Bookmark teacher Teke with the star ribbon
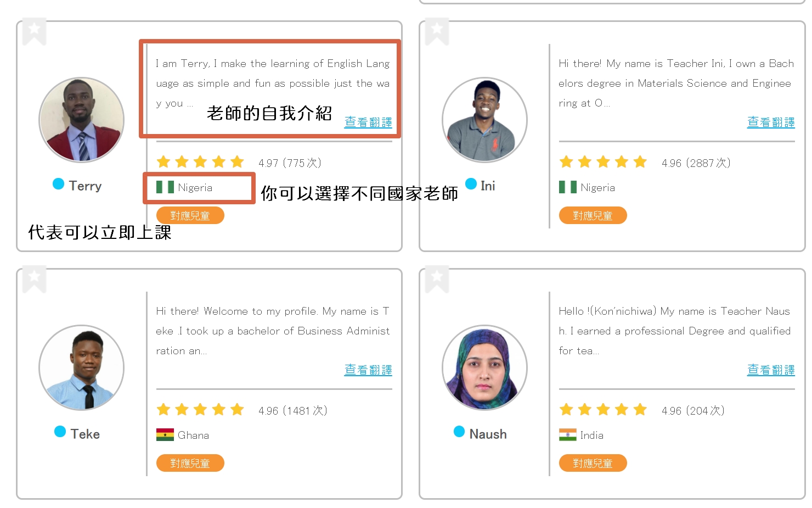The image size is (812, 508). [x=34, y=280]
